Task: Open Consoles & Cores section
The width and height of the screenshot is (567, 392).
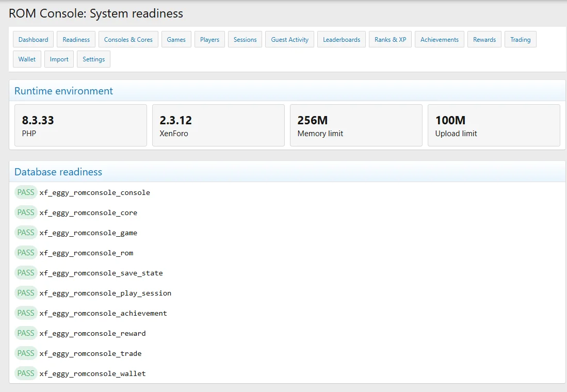Action: point(128,39)
